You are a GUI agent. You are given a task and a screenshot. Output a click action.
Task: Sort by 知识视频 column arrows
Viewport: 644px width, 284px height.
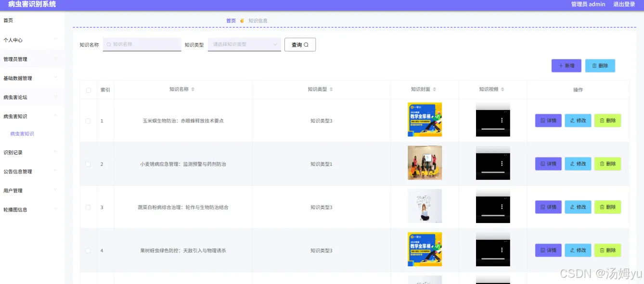(x=503, y=89)
